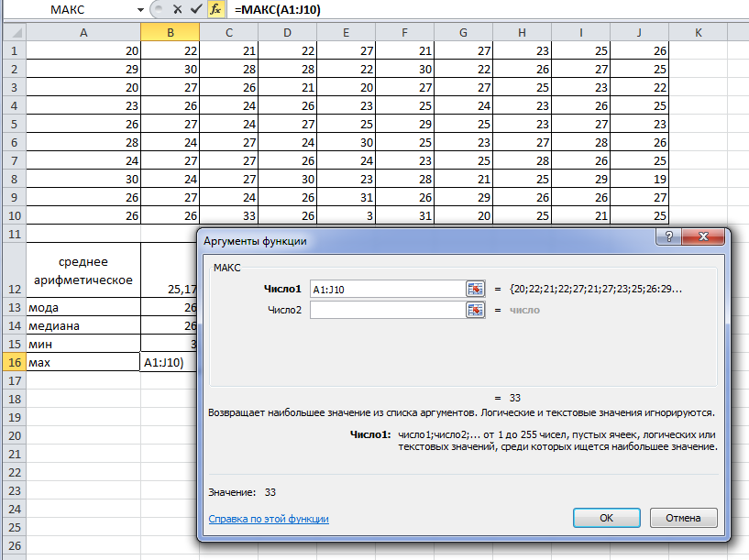
Task: Click cell B14 median value 26
Action: pyautogui.click(x=169, y=325)
